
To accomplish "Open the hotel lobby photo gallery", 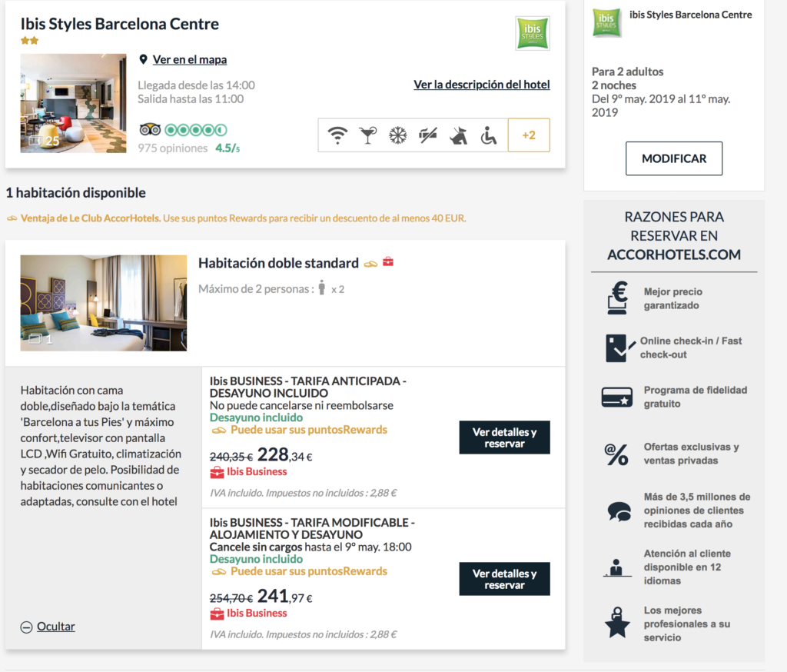I will coord(73,104).
